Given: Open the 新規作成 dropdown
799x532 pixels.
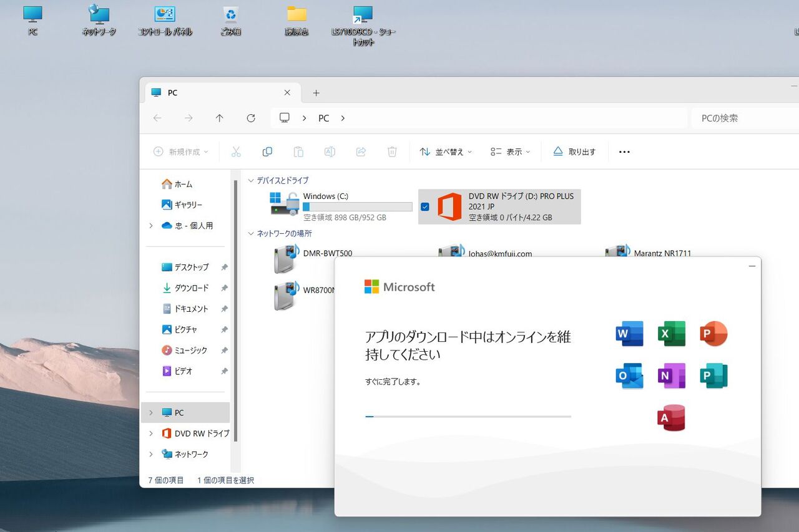Looking at the screenshot, I should tap(181, 152).
